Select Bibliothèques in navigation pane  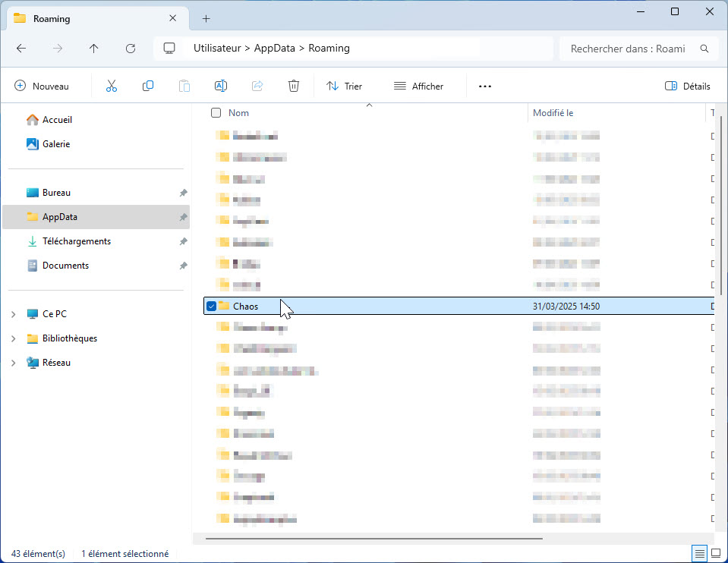click(x=70, y=338)
